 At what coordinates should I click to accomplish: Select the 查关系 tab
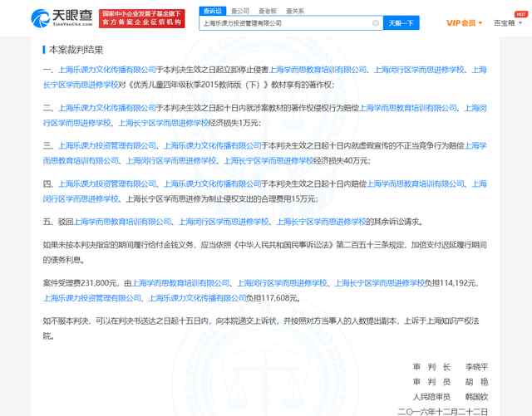pos(294,12)
